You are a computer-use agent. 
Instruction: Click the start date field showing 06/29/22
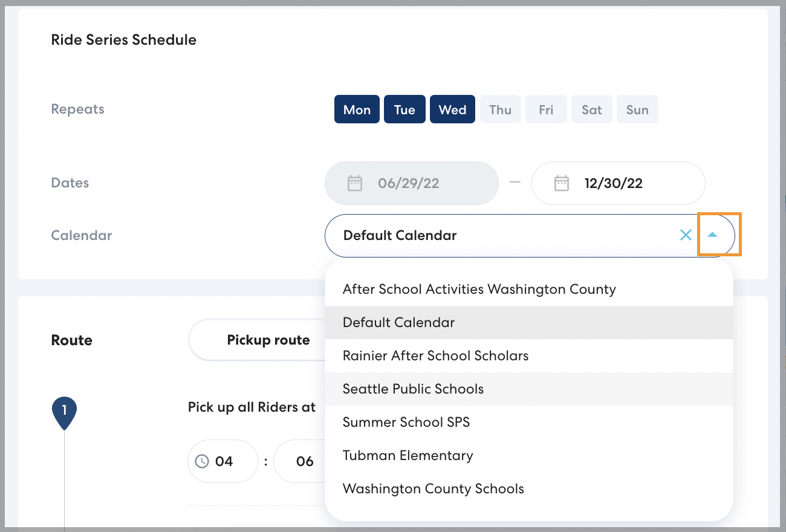tap(411, 183)
